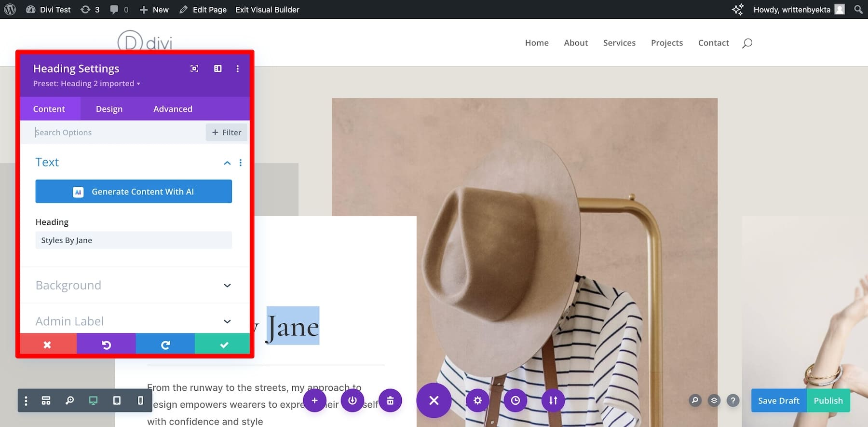The height and width of the screenshot is (427, 868).
Task: Switch to the Content tab
Action: (x=49, y=109)
